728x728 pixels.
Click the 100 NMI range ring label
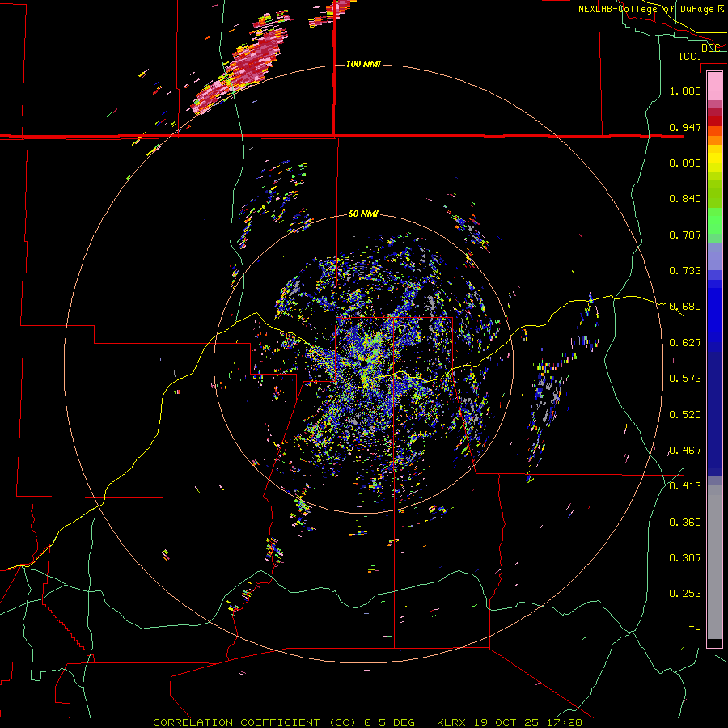point(363,64)
